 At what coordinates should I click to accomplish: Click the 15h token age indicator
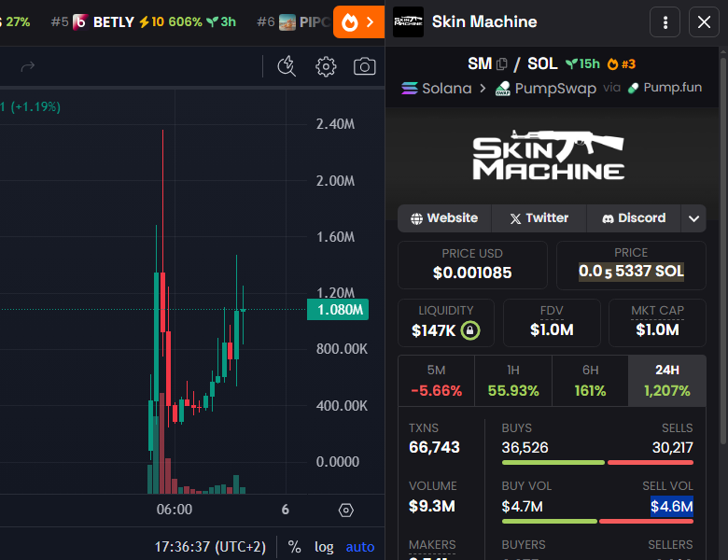tap(582, 64)
